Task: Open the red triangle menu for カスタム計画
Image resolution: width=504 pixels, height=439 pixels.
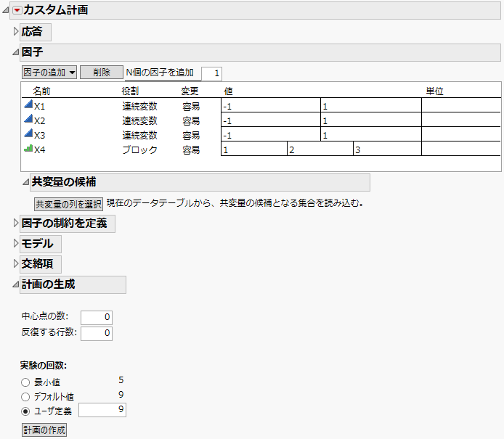Action: coord(17,10)
